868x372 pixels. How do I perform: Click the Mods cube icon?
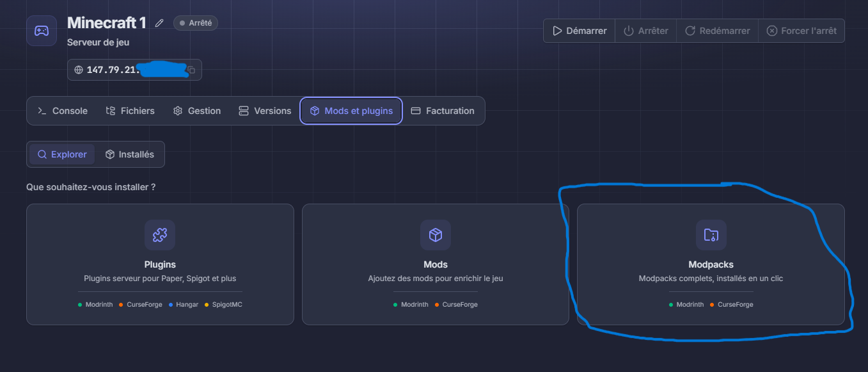436,235
